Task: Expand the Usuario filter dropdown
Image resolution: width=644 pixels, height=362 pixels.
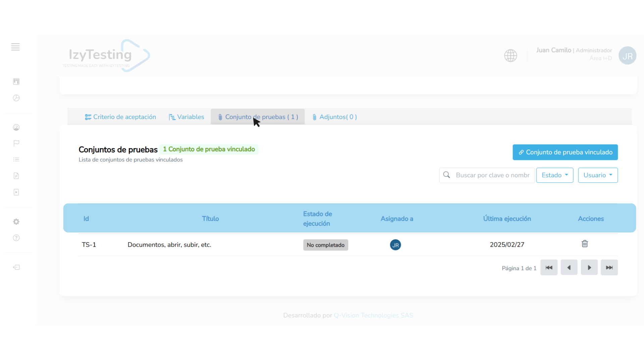Action: (598, 175)
